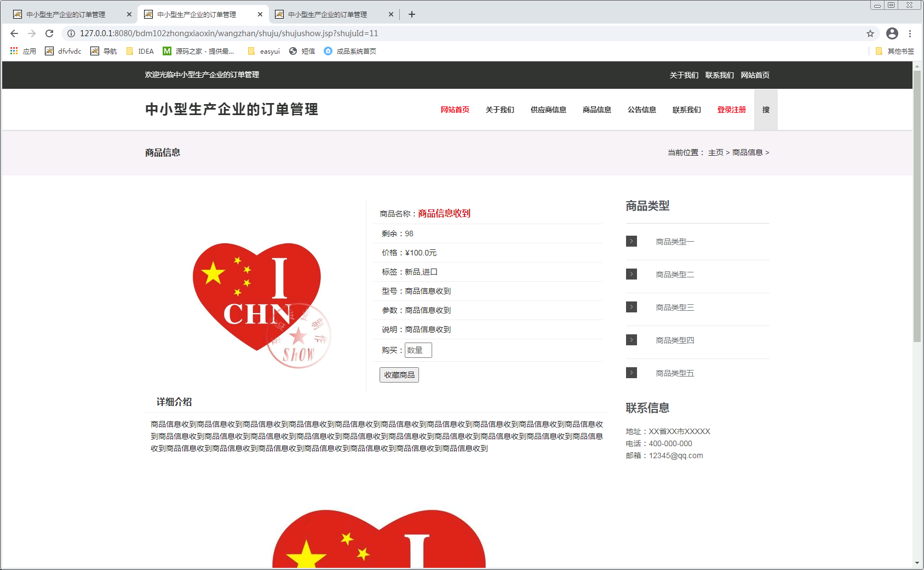924x570 pixels.
Task: Open the 应用 apps bookmark icon
Action: pyautogui.click(x=23, y=51)
